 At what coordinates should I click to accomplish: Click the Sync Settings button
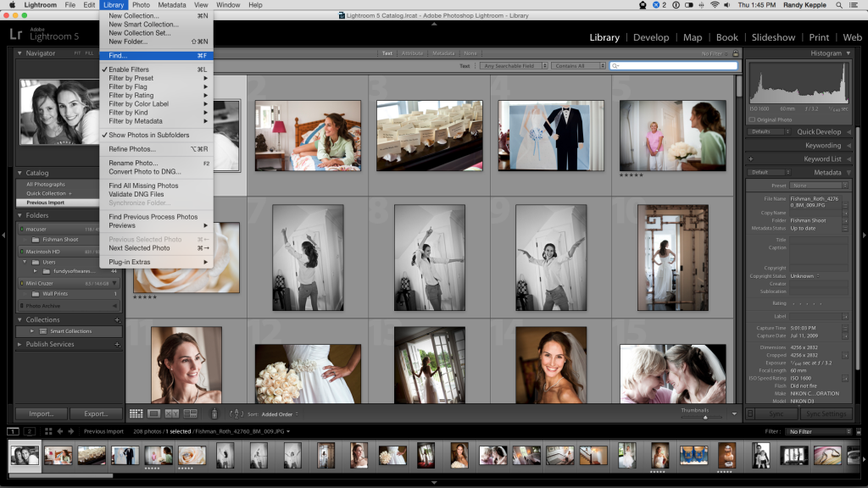[x=826, y=413]
